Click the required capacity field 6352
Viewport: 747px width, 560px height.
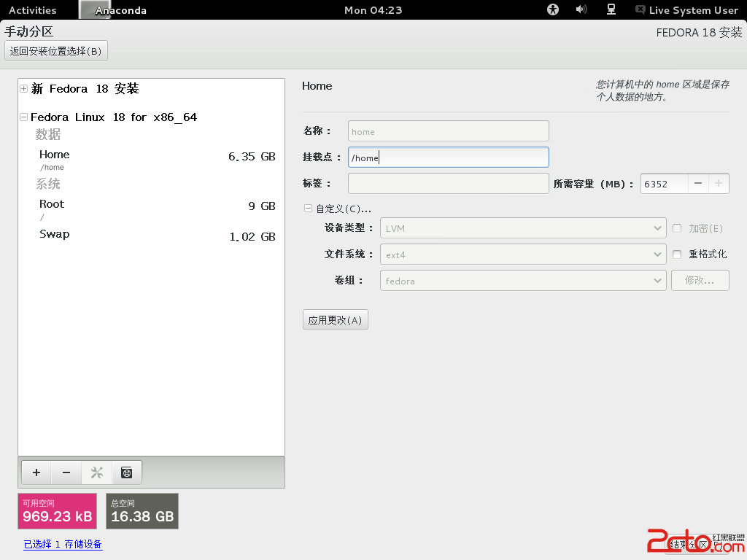664,183
